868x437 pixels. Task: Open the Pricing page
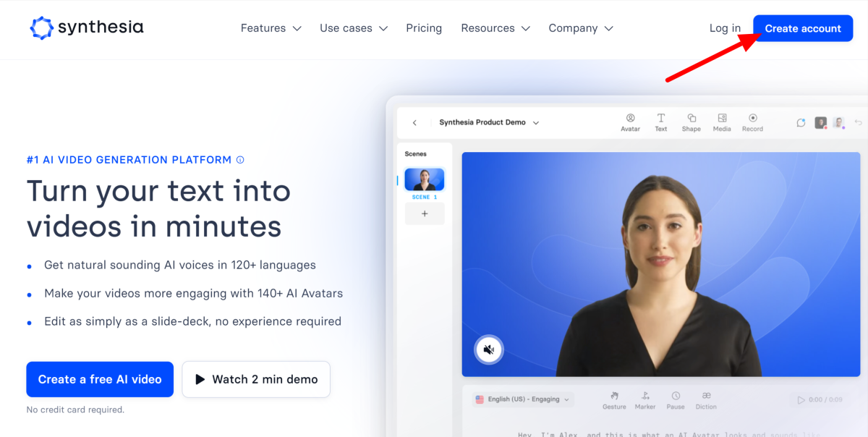tap(424, 28)
